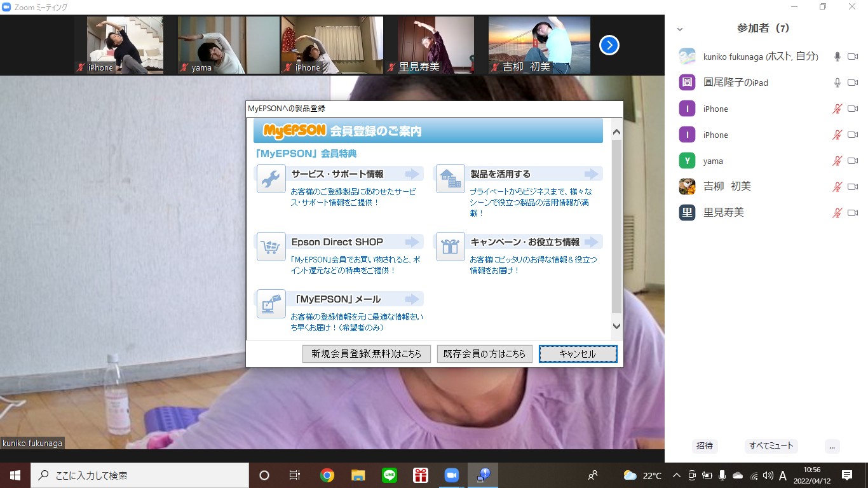Screen dimensions: 868x488
Task: Open the Epson registration app in taskbar
Action: [x=483, y=475]
